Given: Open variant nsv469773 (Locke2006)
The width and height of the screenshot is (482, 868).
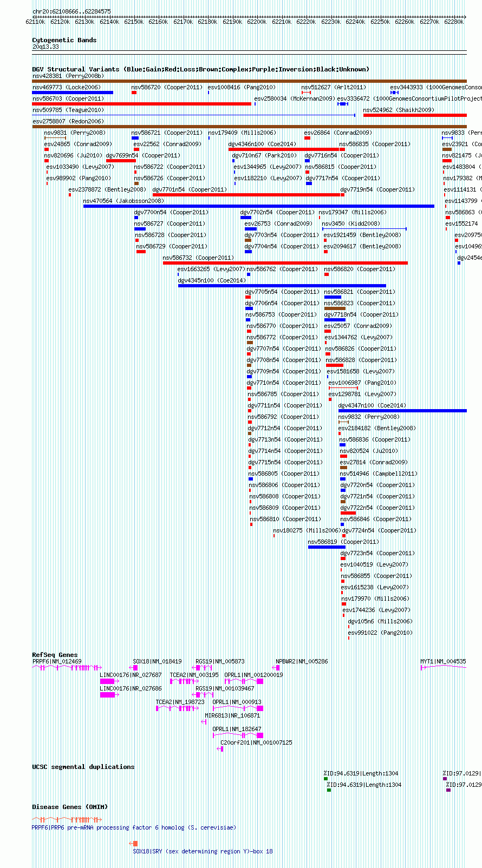Looking at the screenshot, I should coord(67,87).
